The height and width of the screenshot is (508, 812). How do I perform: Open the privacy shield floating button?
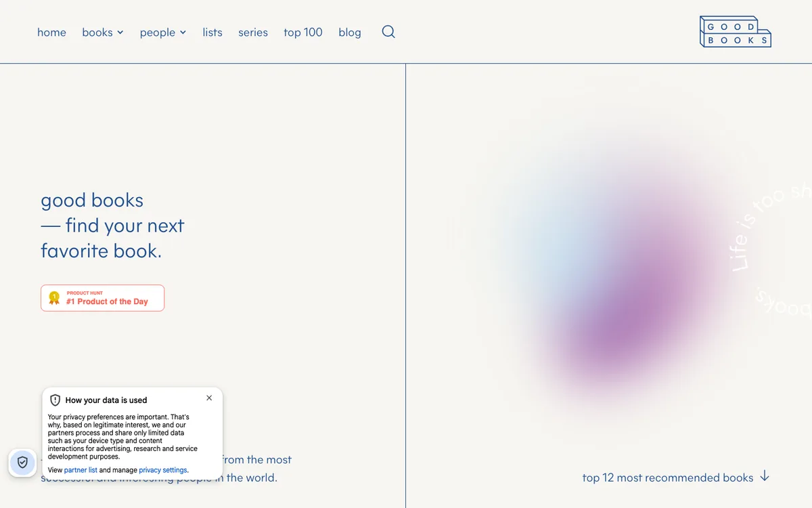(22, 463)
